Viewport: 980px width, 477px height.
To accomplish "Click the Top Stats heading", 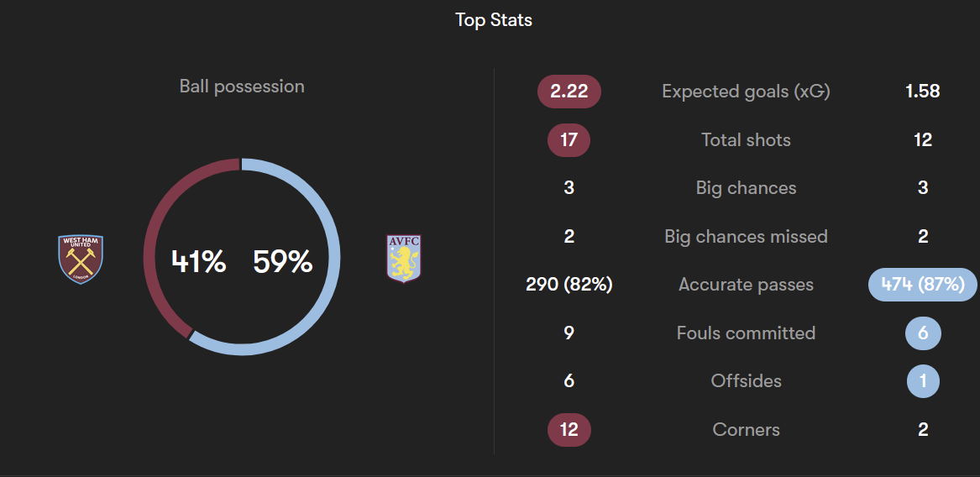I will point(494,20).
